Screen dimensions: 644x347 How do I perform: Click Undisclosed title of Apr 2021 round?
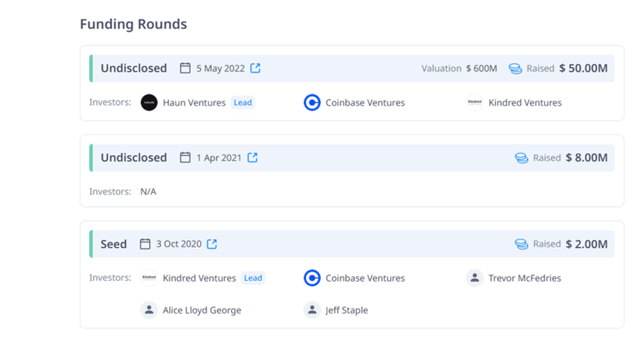click(134, 157)
